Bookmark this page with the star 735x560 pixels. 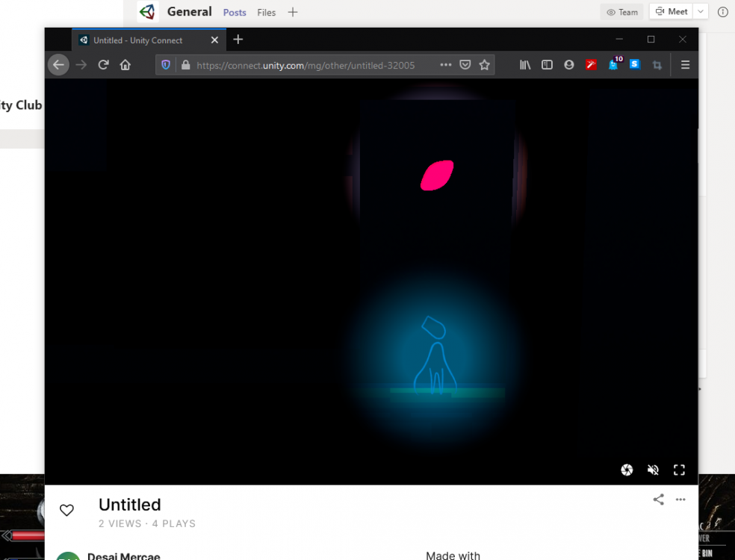coord(484,65)
